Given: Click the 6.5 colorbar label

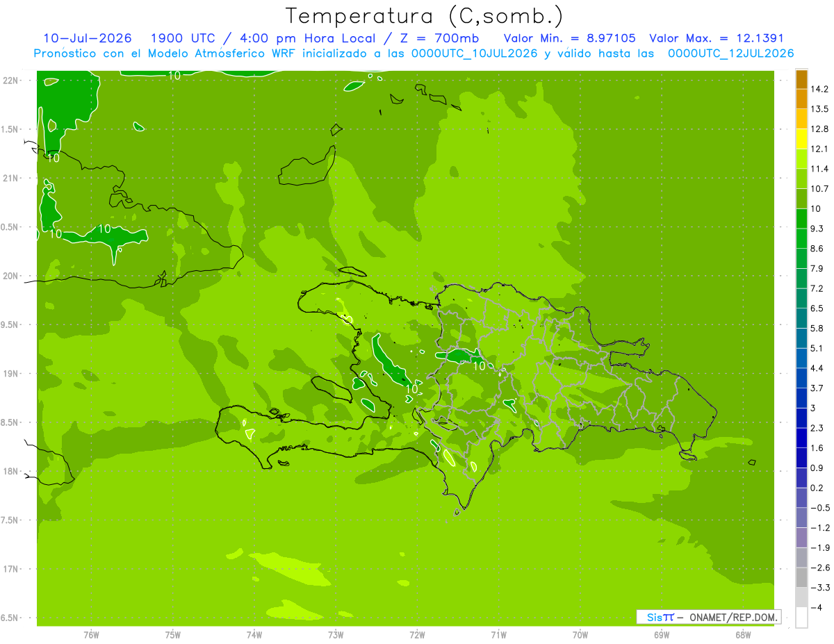Looking at the screenshot, I should click(x=817, y=308).
